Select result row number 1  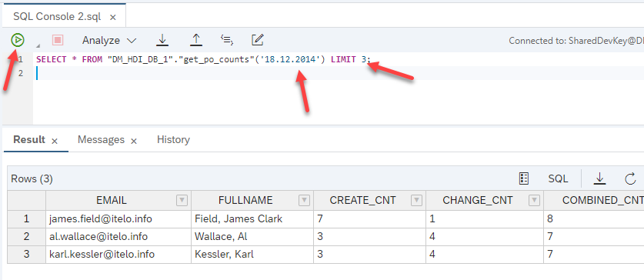pos(27,218)
